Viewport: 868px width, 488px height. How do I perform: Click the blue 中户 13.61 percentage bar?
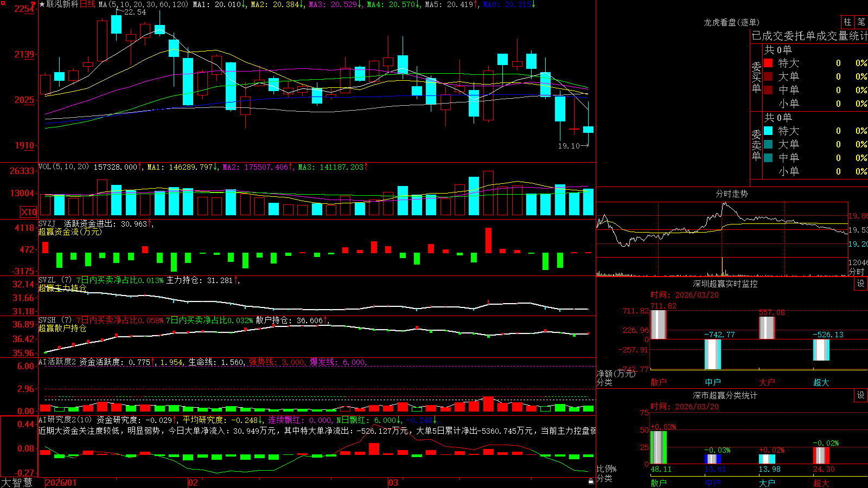click(x=713, y=459)
